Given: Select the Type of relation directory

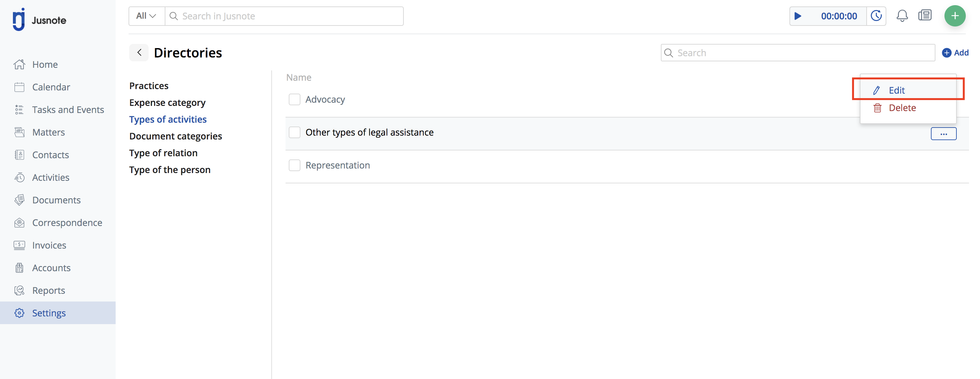Looking at the screenshot, I should tap(163, 153).
